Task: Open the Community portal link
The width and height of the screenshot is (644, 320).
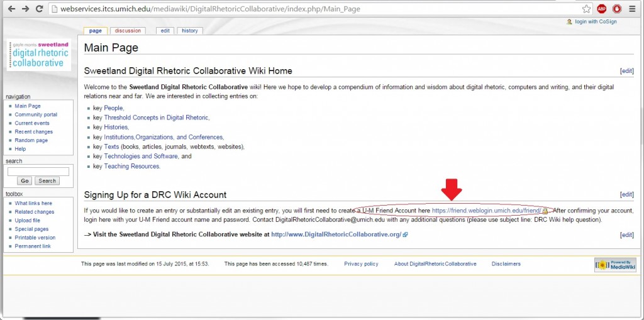Action: coord(36,114)
